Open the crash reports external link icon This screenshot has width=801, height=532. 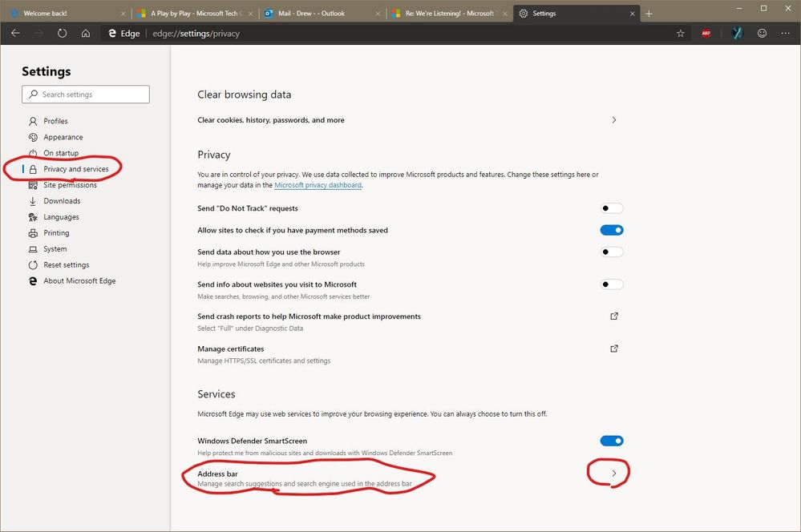point(614,316)
